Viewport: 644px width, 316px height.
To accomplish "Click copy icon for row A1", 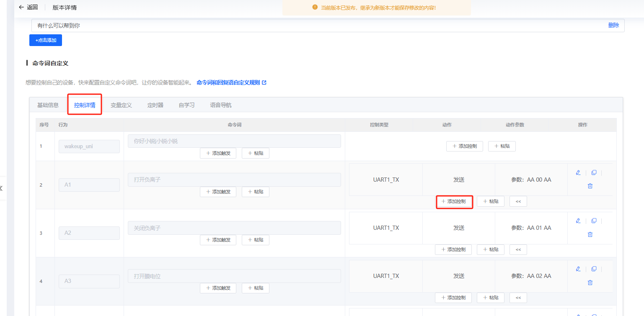I will pos(594,173).
